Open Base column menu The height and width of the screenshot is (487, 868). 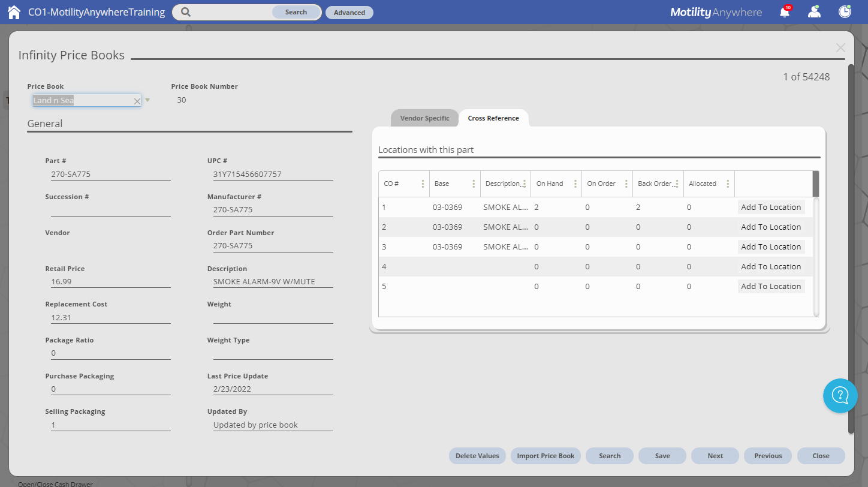point(474,184)
